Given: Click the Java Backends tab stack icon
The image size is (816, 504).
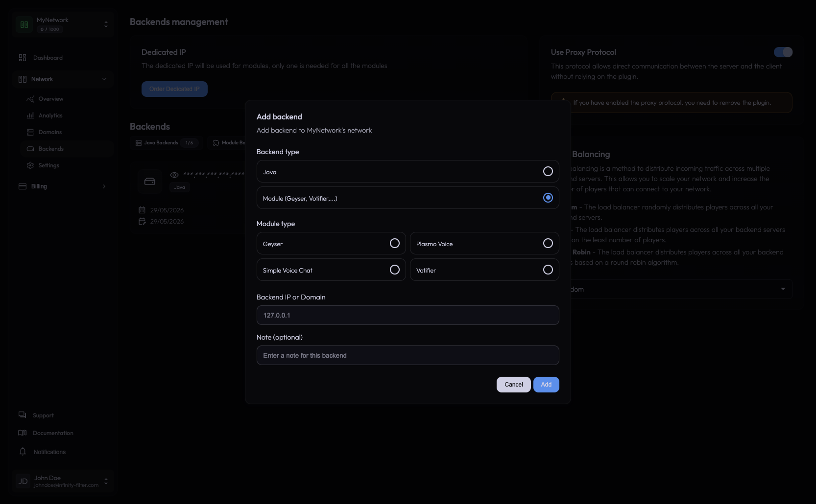Looking at the screenshot, I should click(139, 143).
